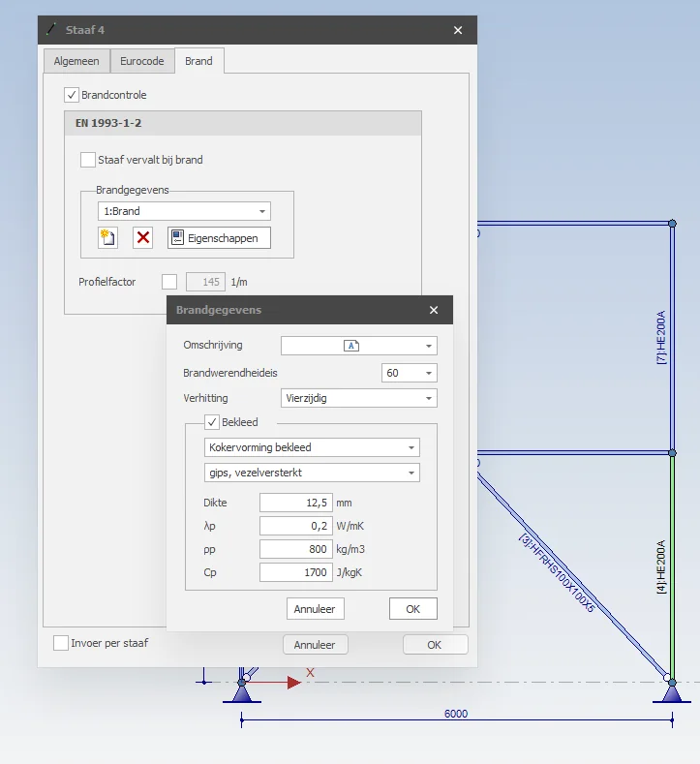Open Eigenschappen of selected brand data
Viewport: 700px width, 764px height.
[x=219, y=238]
